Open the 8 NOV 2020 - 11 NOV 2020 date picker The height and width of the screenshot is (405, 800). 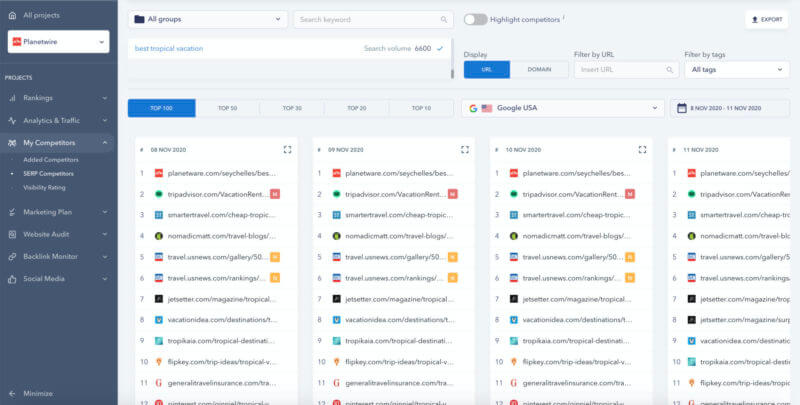[730, 108]
